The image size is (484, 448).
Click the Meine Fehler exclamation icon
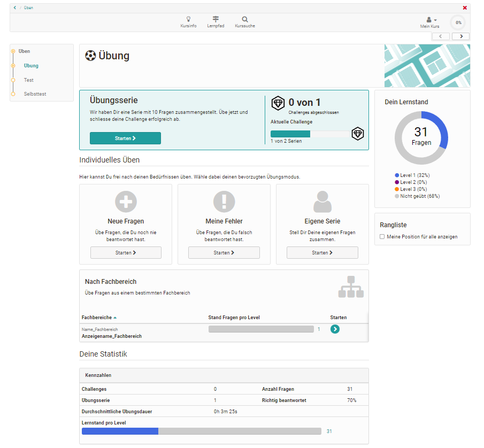(224, 202)
